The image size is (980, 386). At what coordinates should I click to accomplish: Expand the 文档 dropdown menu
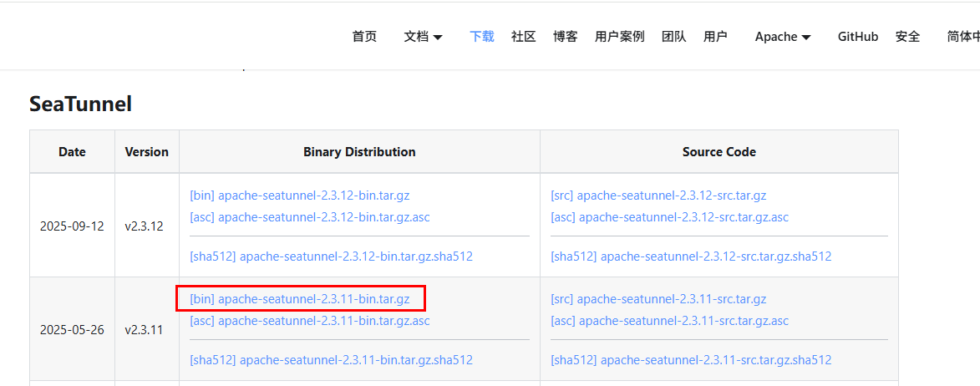423,37
